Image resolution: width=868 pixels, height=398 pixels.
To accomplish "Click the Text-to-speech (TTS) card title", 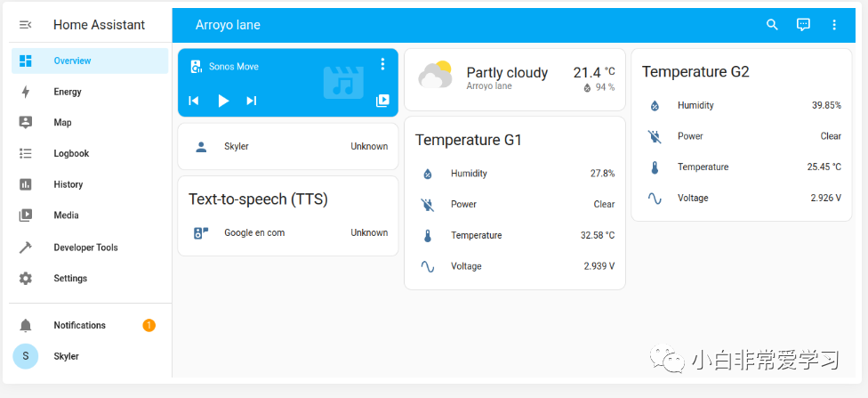I will point(259,199).
